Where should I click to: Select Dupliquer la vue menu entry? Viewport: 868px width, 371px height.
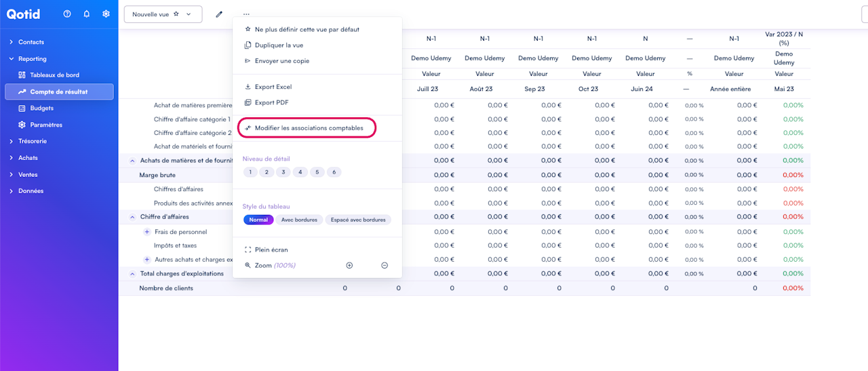(x=279, y=45)
